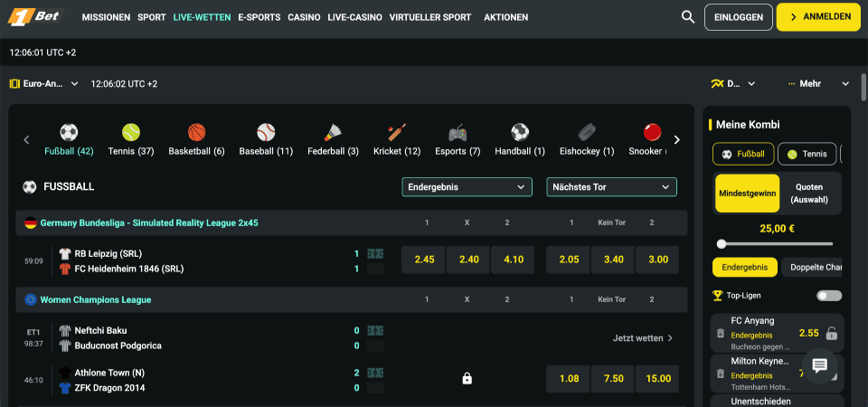Select the Kricket (12) sport icon
Image resolution: width=868 pixels, height=407 pixels.
tap(397, 132)
